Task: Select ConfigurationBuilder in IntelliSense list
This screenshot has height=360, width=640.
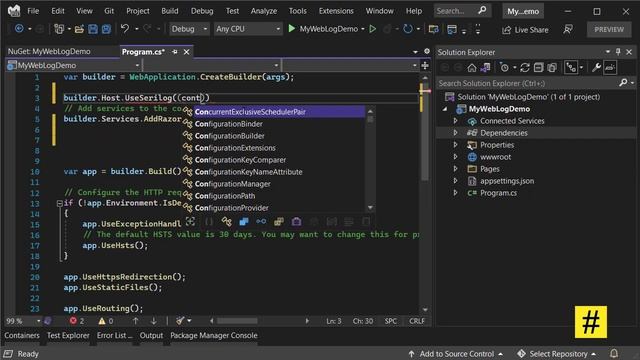Action: click(x=273, y=136)
